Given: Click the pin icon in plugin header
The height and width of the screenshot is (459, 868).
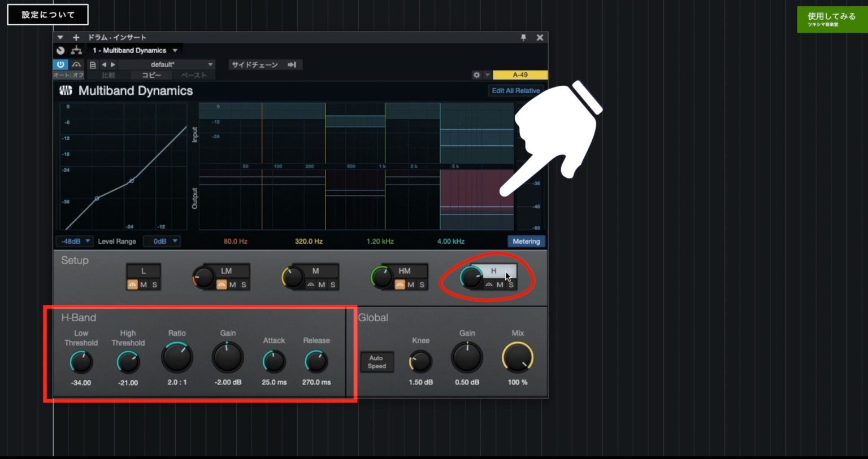Looking at the screenshot, I should coord(524,37).
